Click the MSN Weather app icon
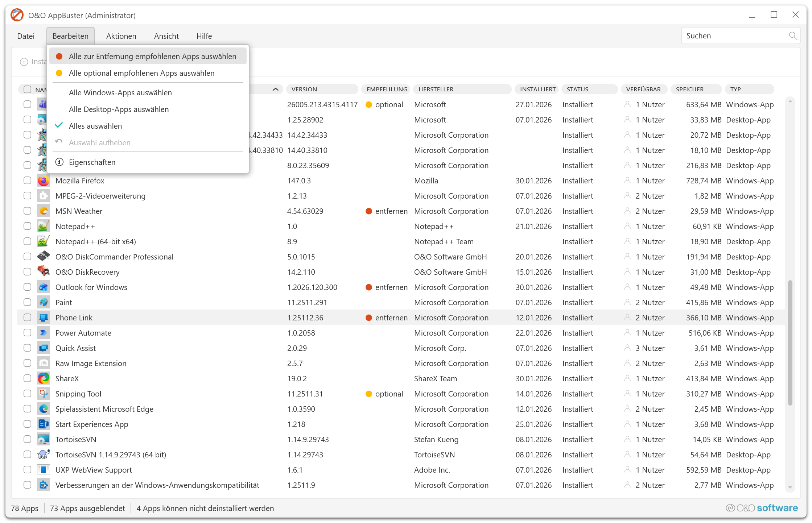The width and height of the screenshot is (812, 523). [44, 211]
